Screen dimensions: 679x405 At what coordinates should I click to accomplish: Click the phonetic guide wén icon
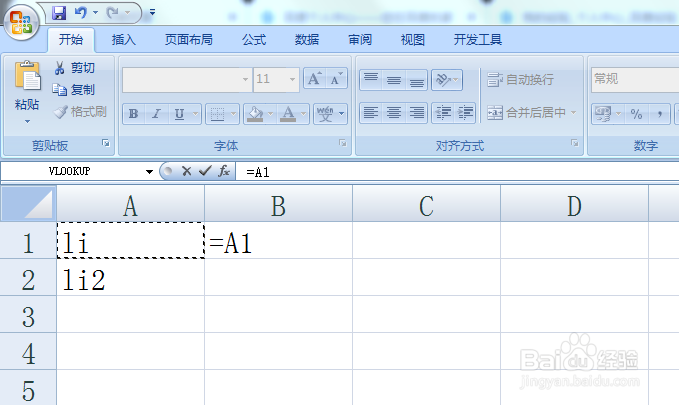tap(325, 114)
